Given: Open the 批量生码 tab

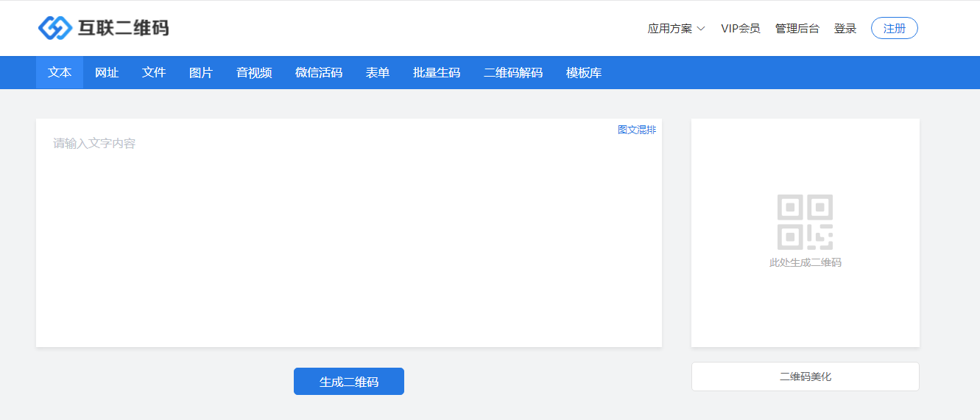Looking at the screenshot, I should click(x=437, y=73).
